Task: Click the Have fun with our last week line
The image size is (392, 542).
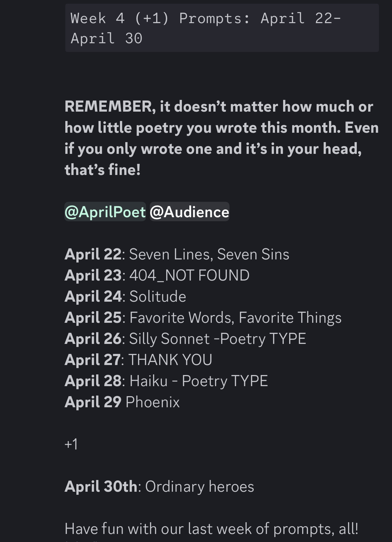Action: [x=211, y=529]
